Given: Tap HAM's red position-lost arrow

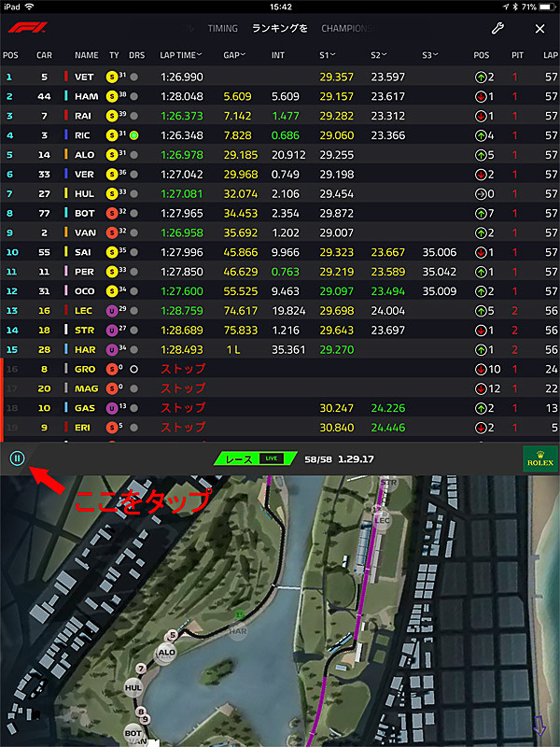Looking at the screenshot, I should click(481, 97).
